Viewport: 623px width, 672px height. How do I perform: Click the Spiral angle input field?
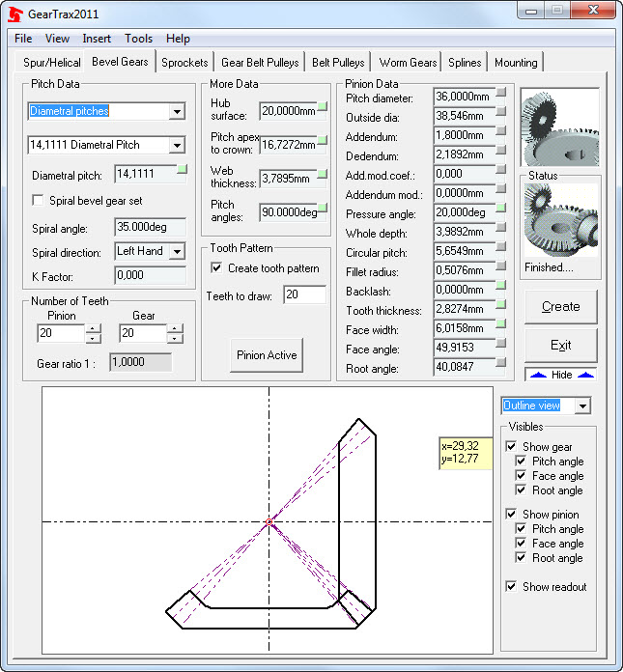(x=150, y=227)
